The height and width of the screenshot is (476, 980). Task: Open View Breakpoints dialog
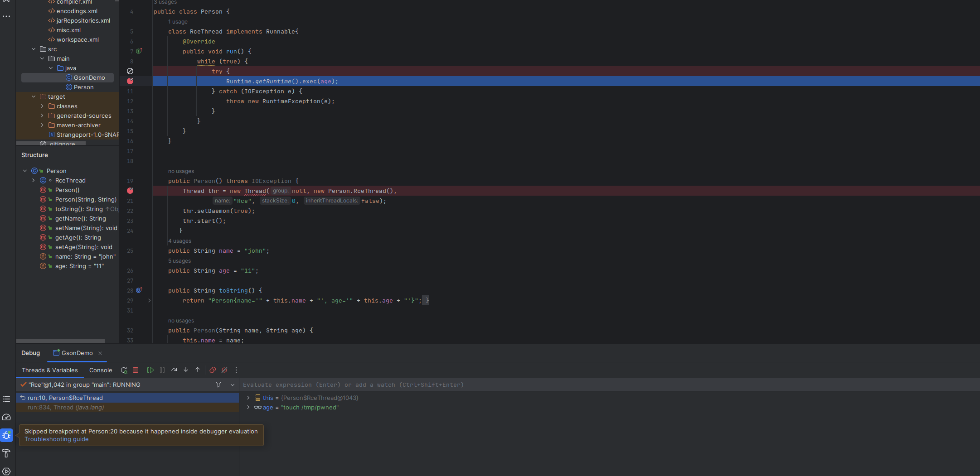(x=213, y=370)
